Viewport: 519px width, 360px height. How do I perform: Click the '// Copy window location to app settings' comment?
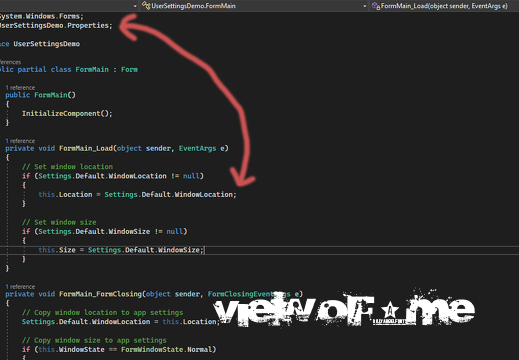click(103, 313)
